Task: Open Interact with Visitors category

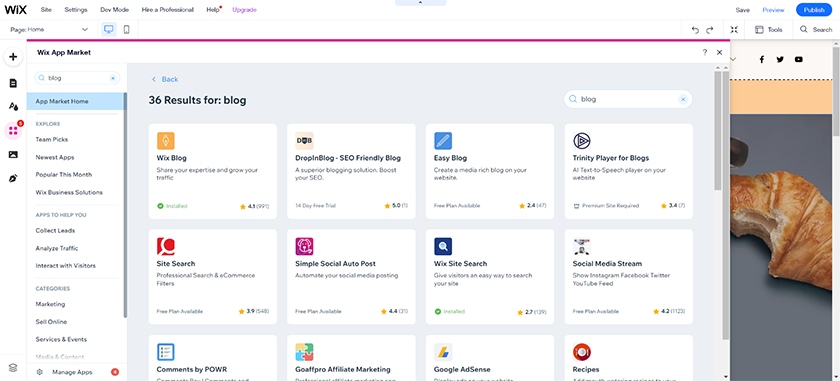Action: tap(66, 266)
